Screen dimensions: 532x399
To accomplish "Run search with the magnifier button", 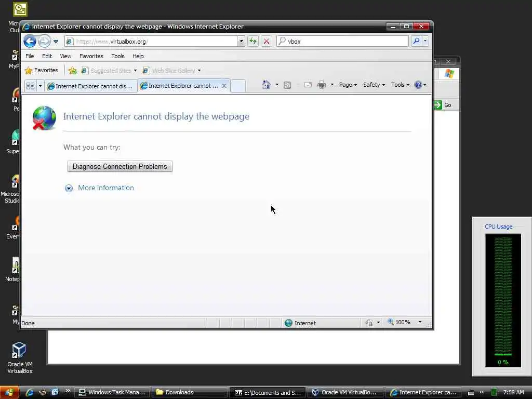I will pos(416,42).
